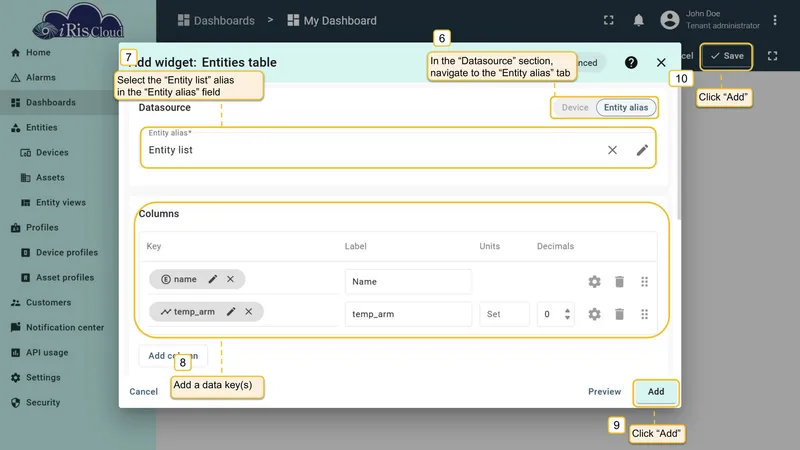The image size is (800, 450).
Task: Clear the Entity list alias
Action: click(x=612, y=150)
